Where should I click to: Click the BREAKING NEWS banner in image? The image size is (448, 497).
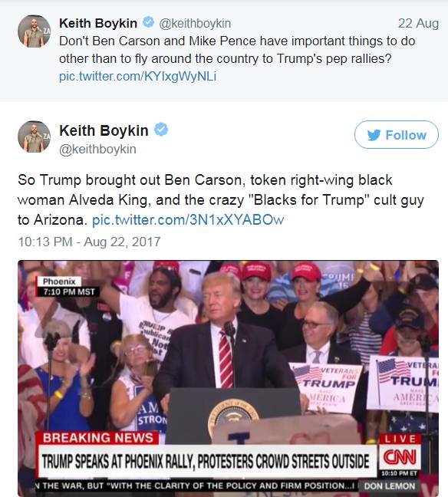click(98, 438)
